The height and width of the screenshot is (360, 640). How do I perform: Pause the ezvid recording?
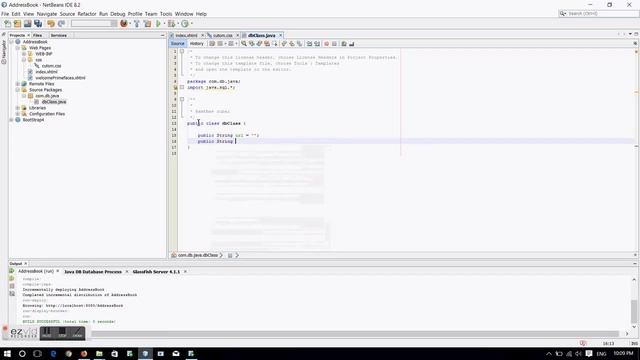click(x=47, y=333)
